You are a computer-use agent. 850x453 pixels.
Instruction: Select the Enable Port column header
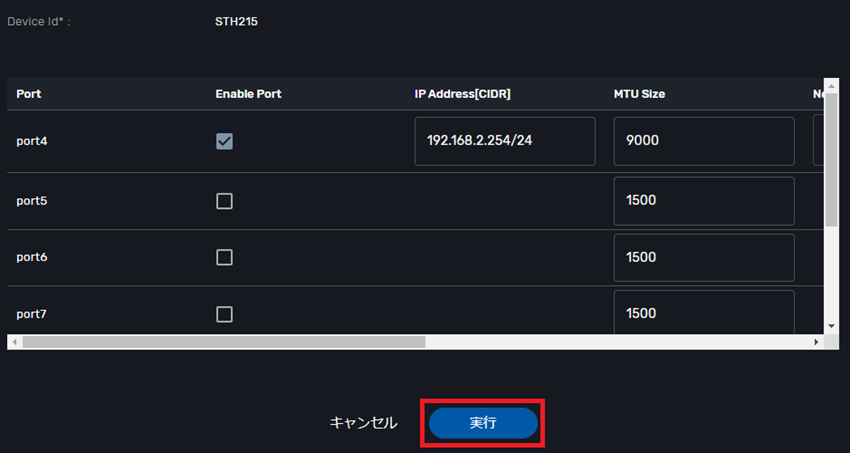(248, 94)
